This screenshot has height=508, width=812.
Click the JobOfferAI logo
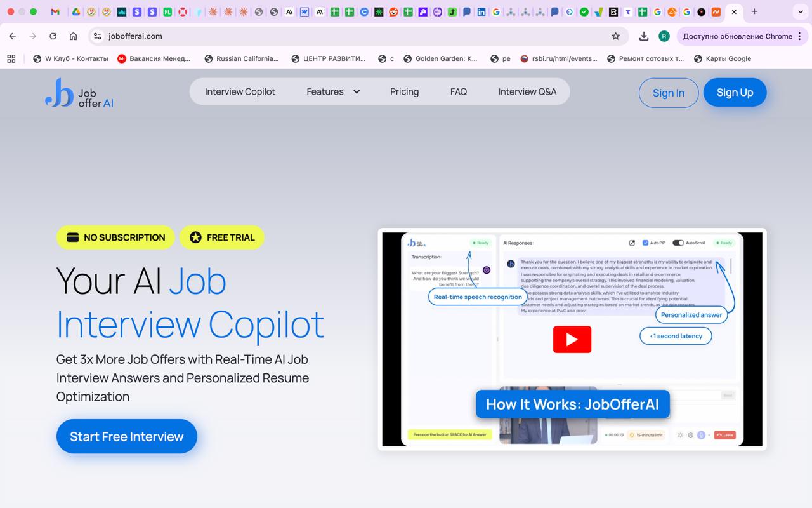(x=79, y=93)
